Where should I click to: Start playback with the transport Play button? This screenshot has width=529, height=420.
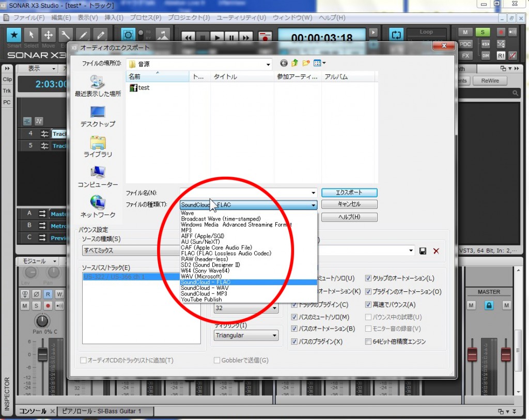pos(217,37)
